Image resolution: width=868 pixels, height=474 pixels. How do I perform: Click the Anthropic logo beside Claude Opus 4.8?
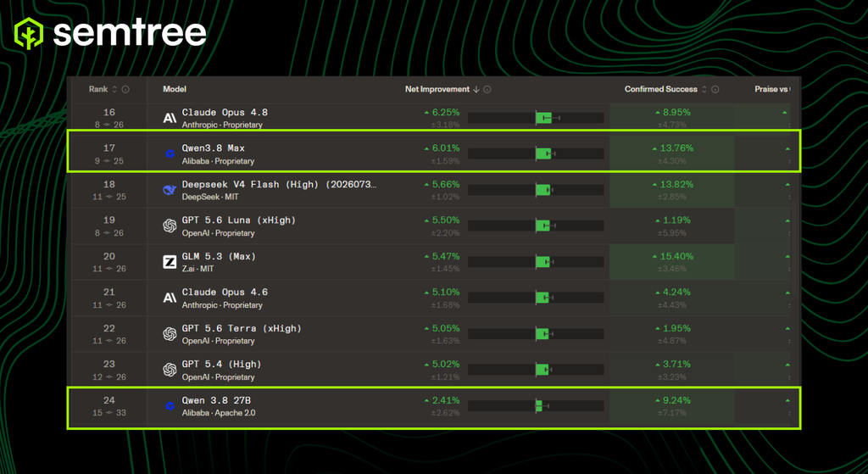[170, 118]
